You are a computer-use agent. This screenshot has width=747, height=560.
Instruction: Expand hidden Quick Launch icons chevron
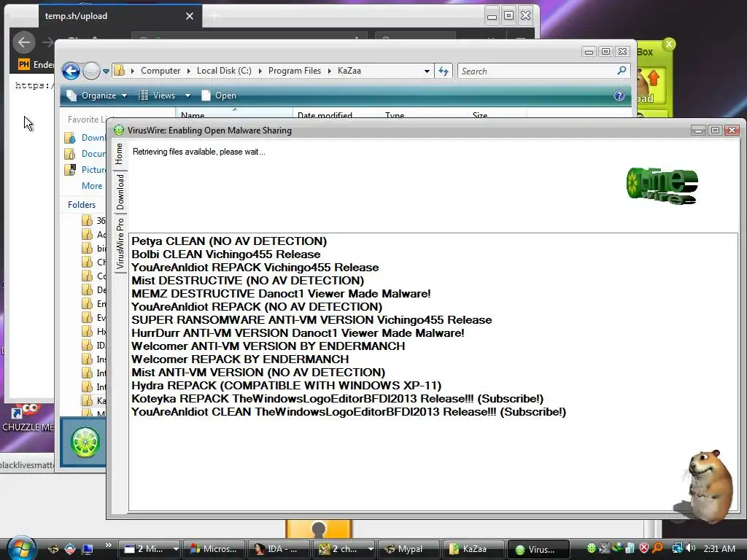pos(108,545)
